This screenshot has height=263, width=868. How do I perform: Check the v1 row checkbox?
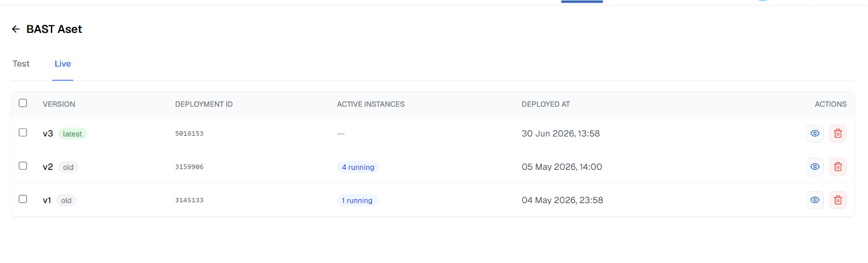coord(23,199)
